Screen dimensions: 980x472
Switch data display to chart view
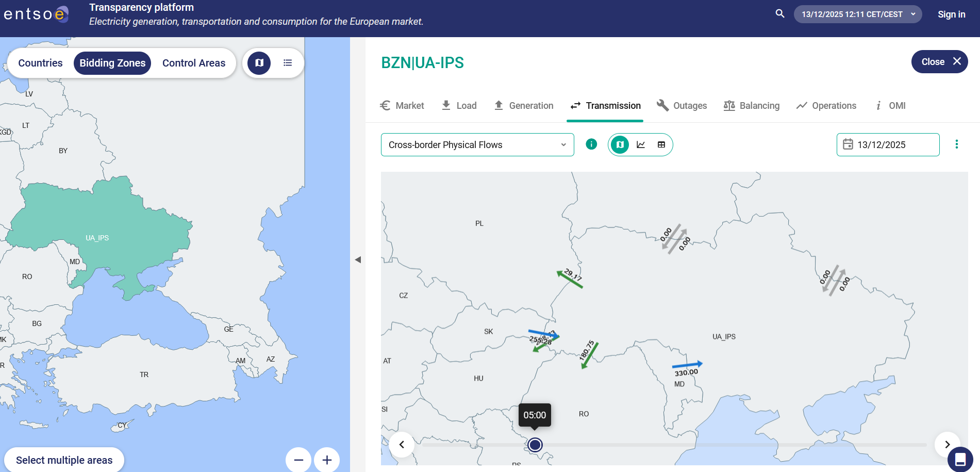[641, 145]
